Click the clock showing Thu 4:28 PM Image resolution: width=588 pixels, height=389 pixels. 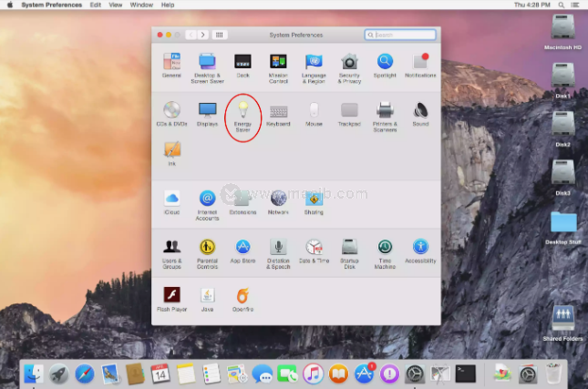531,5
